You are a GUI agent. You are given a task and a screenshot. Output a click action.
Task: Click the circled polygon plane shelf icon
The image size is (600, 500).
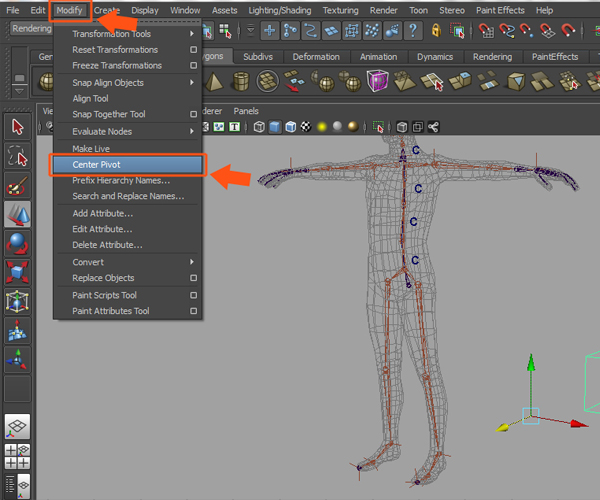[x=267, y=81]
